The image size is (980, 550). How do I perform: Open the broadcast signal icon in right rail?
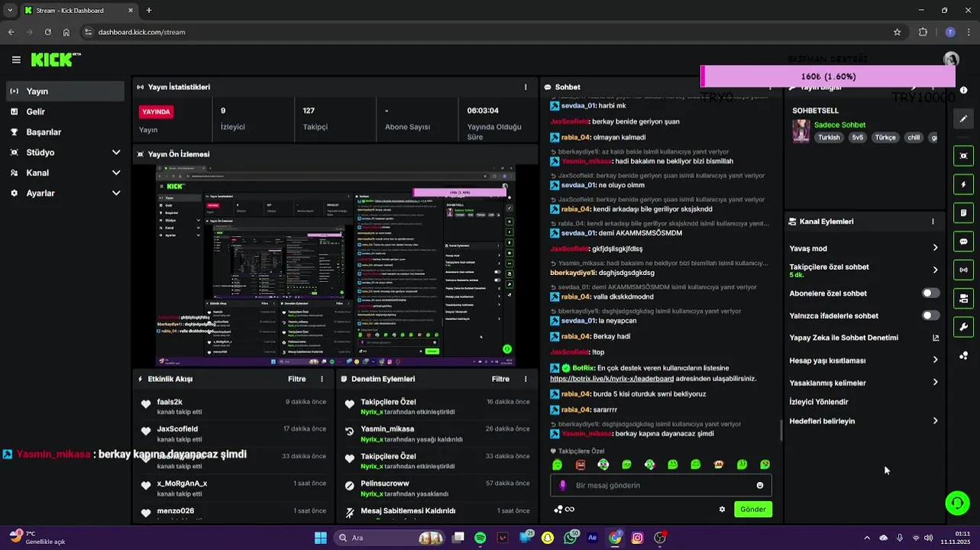(x=963, y=270)
